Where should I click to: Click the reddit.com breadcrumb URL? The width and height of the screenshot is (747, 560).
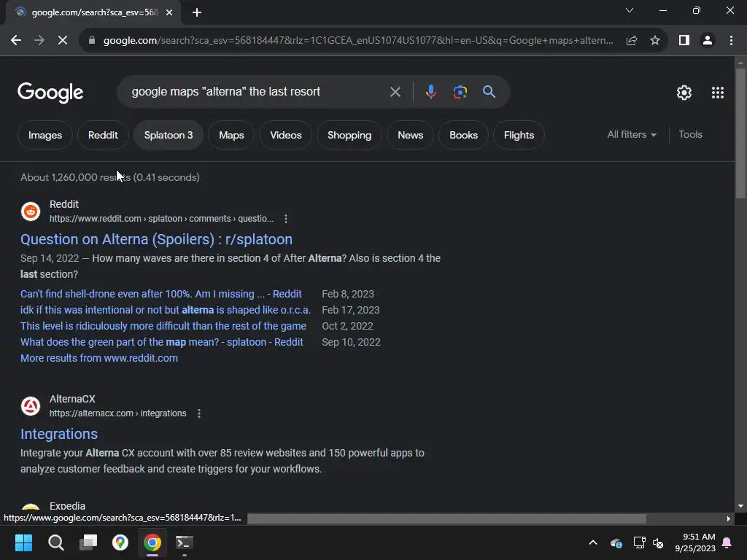point(161,219)
